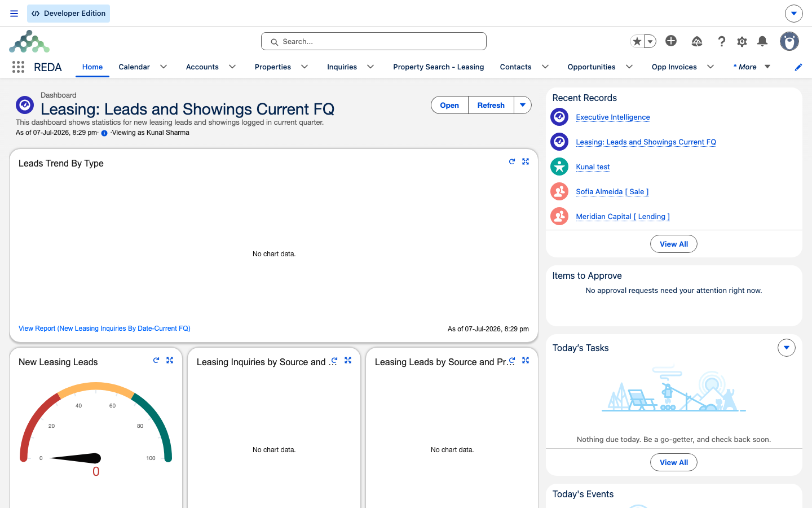
Task: Click the hamburger menu icon
Action: click(14, 14)
